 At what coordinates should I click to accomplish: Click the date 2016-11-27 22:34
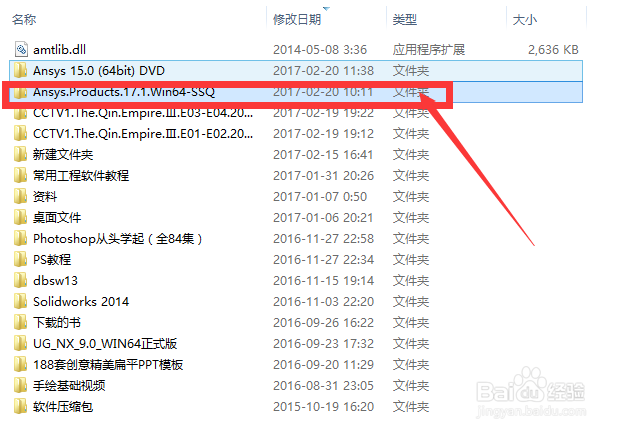pos(323,259)
